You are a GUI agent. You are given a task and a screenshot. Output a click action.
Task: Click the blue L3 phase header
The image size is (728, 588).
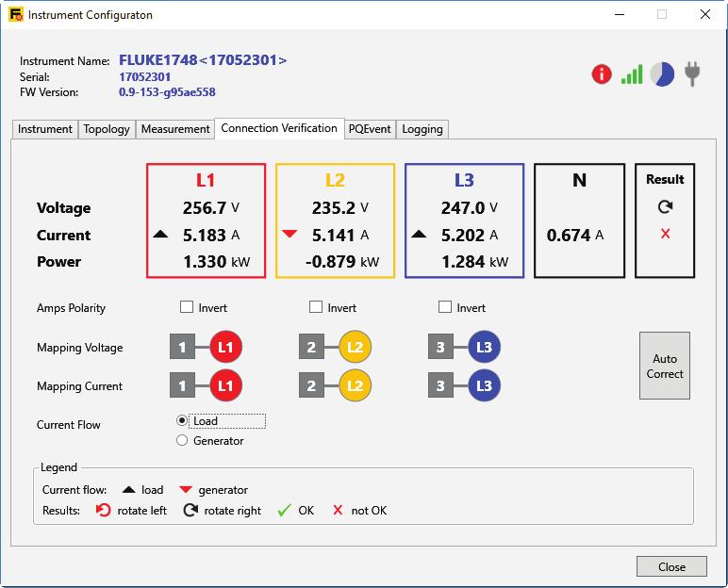(464, 180)
